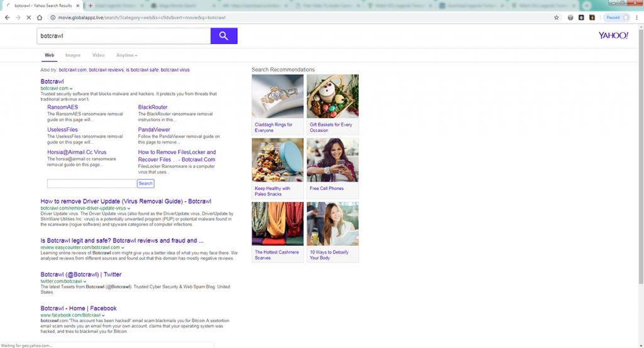Click 'Claddagh Rings for Everyone' caption
The image size is (644, 348).
pos(274,127)
